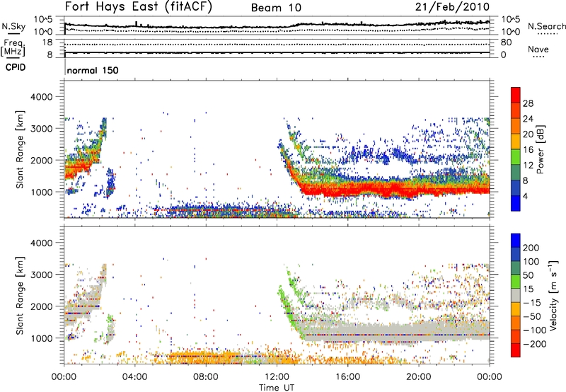
Task: Click the "100" velocity colorbar label
Action: (531, 261)
